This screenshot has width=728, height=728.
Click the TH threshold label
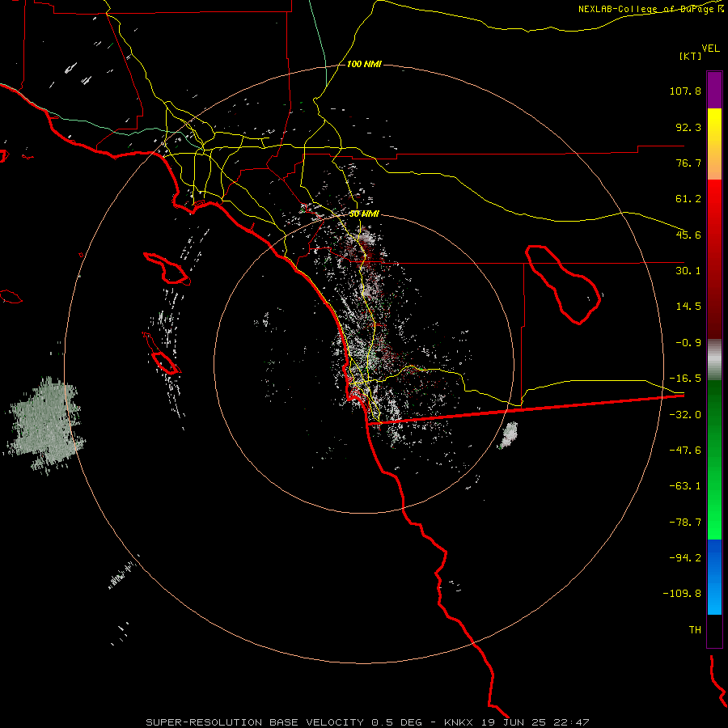tap(695, 630)
